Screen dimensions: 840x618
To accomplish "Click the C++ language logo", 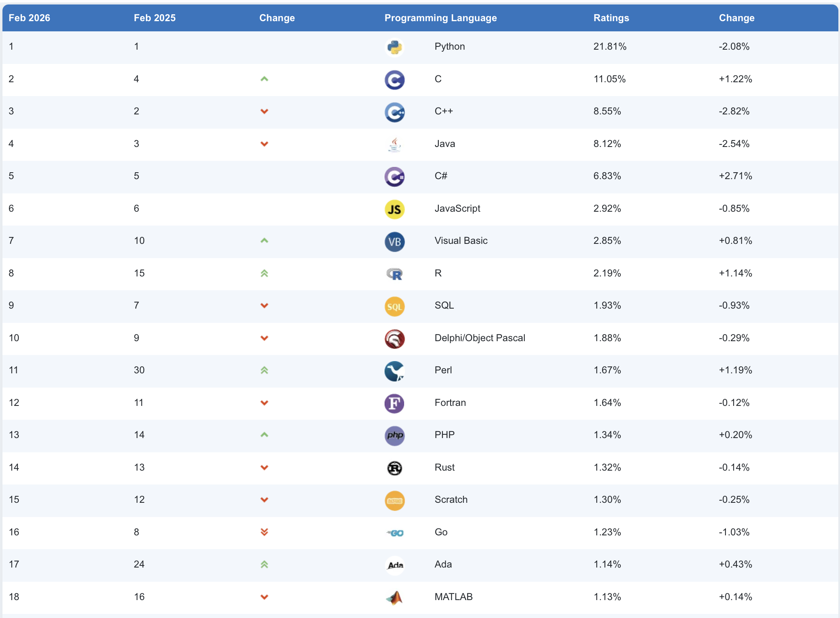I will click(x=394, y=112).
